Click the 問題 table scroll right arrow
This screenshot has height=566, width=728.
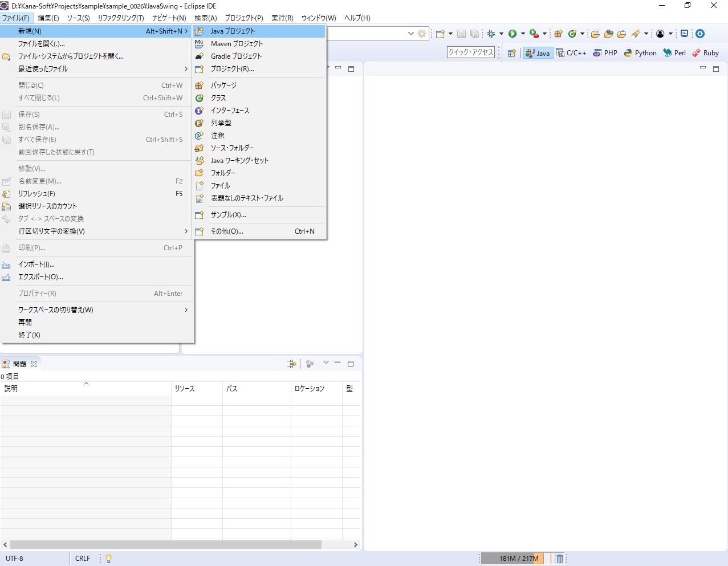pyautogui.click(x=355, y=544)
